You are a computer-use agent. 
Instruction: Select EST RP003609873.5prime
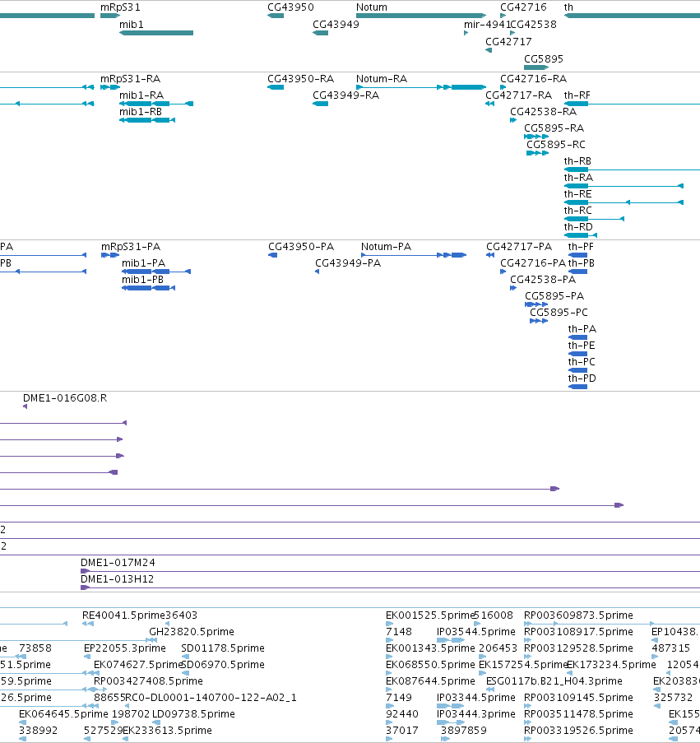click(589, 624)
